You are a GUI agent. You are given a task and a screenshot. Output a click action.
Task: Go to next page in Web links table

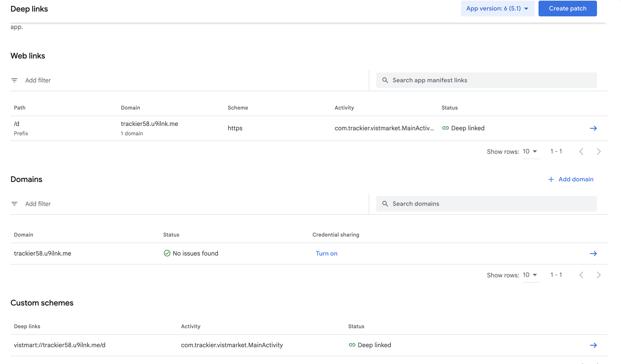coord(599,152)
